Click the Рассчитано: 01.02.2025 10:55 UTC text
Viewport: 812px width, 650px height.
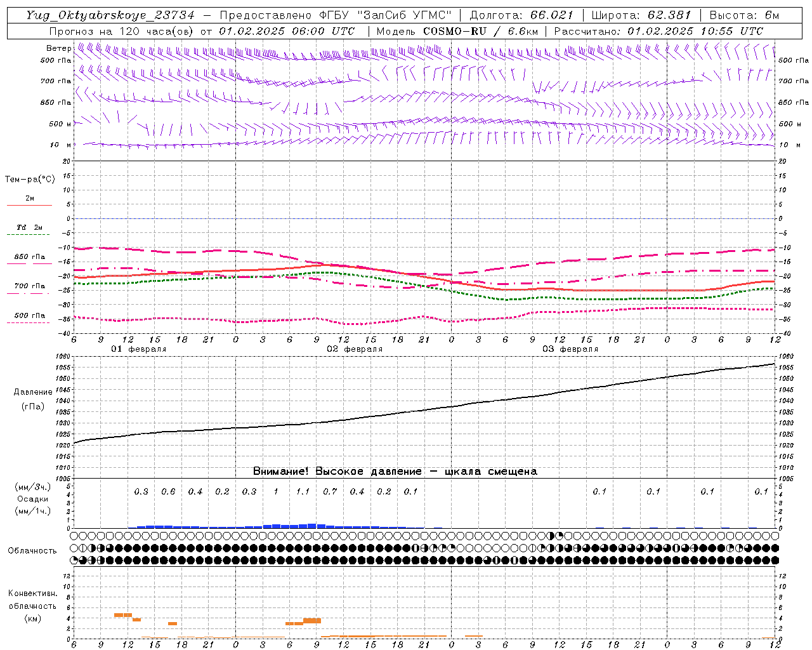[x=658, y=31]
